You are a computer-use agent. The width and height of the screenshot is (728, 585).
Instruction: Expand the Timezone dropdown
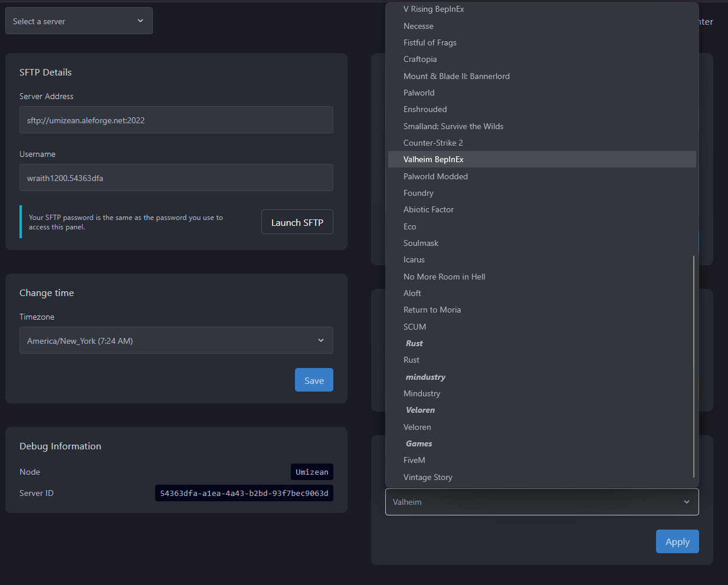pos(176,341)
